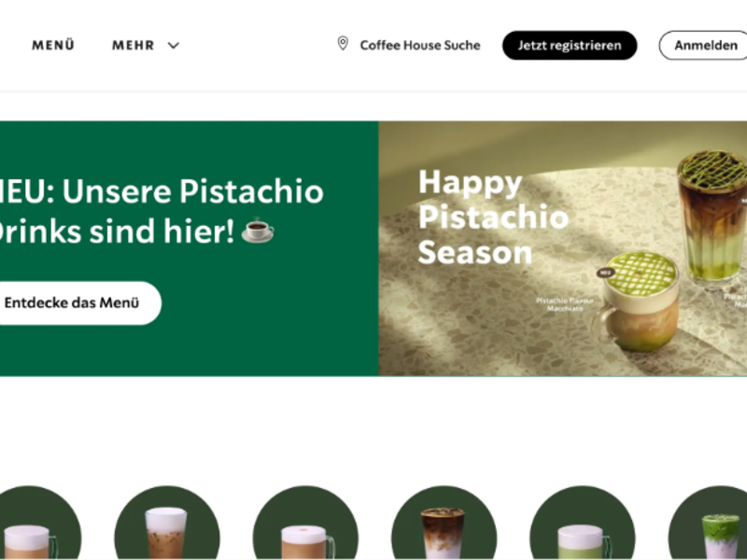Click the Happy Pistachio Season banner image

click(x=563, y=248)
